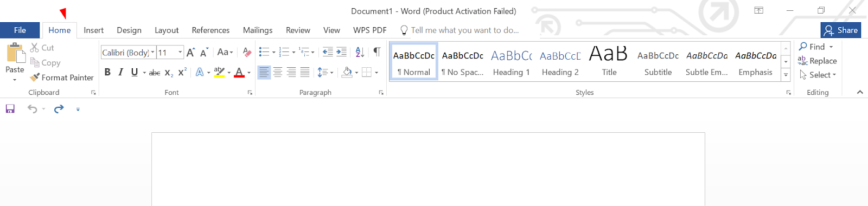Click the Sort A-to-Z icon
The width and height of the screenshot is (868, 206).
click(x=360, y=52)
